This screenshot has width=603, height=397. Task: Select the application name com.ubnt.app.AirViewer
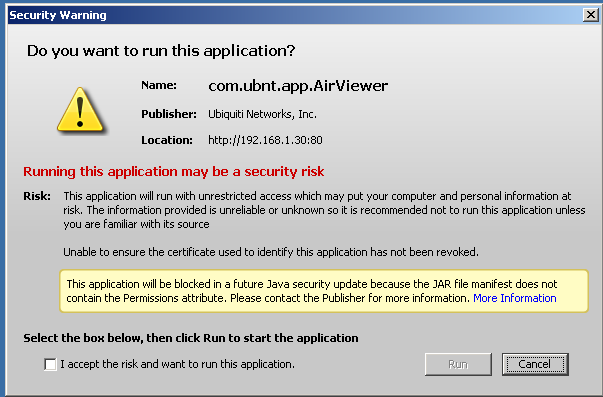pos(298,86)
